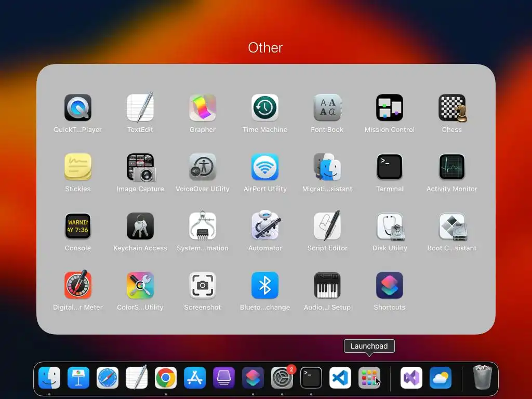Image resolution: width=532 pixels, height=399 pixels.
Task: Open ColorSync Utility
Action: [x=140, y=285]
